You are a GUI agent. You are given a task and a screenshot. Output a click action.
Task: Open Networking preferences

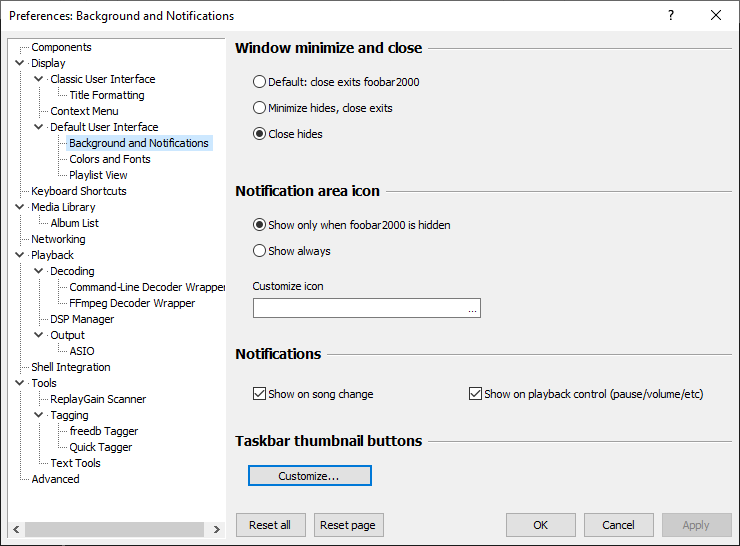(x=58, y=239)
